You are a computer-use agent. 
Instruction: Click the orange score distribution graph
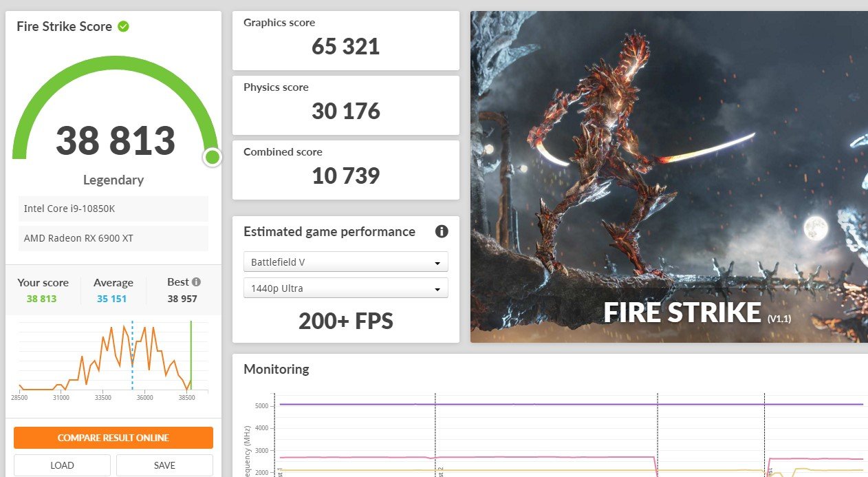click(105, 357)
